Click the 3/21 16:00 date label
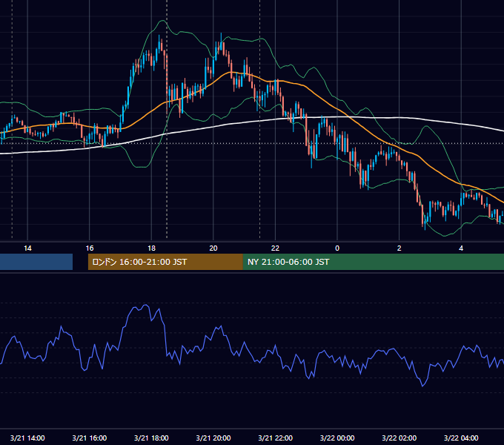 click(x=90, y=438)
